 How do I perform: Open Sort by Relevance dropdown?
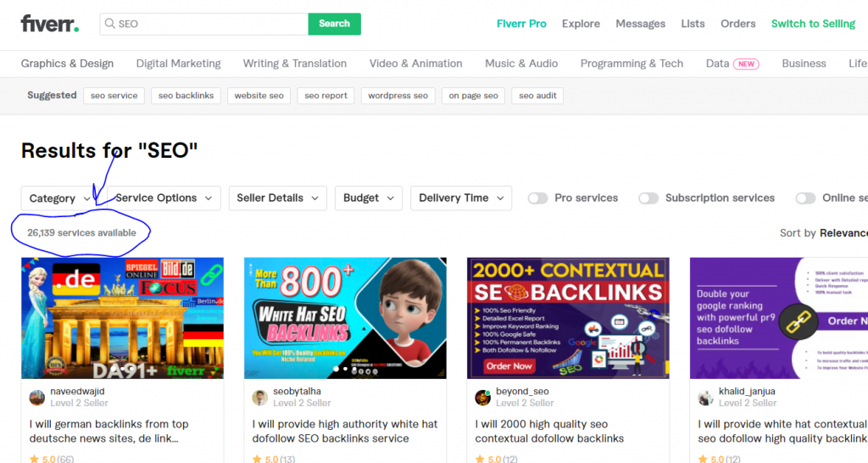coord(824,232)
